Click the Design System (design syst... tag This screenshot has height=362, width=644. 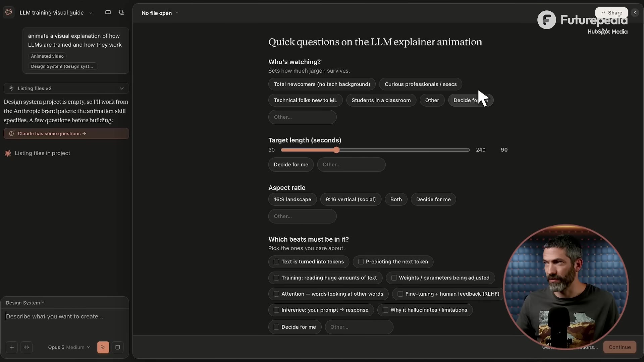62,66
